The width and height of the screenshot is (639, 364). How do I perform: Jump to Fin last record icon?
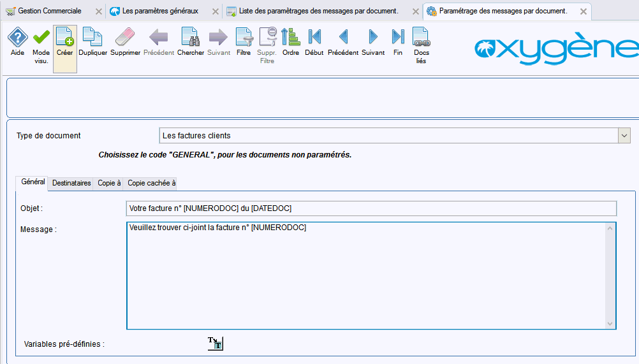(x=398, y=37)
